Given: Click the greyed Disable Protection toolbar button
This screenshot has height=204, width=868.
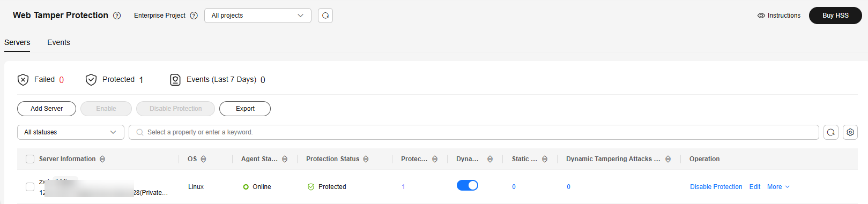Looking at the screenshot, I should point(176,109).
